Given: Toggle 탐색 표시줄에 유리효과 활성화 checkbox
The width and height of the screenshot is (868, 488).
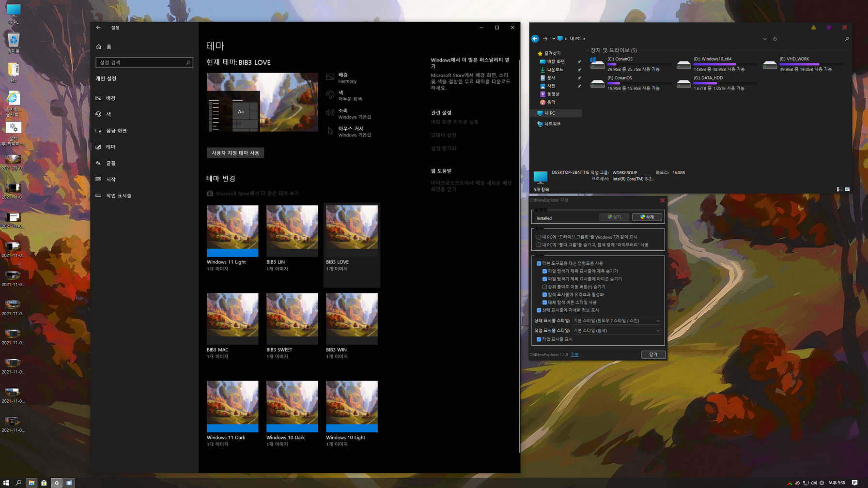Looking at the screenshot, I should 544,294.
